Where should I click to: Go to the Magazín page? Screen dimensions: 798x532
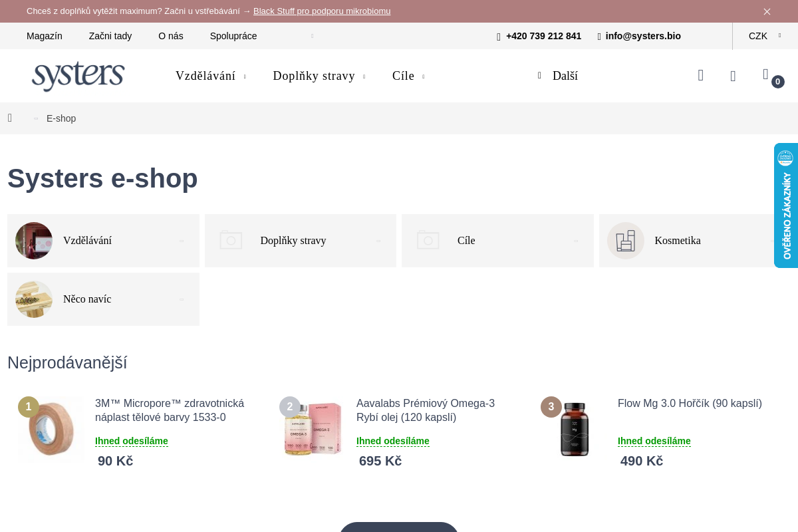click(x=45, y=36)
